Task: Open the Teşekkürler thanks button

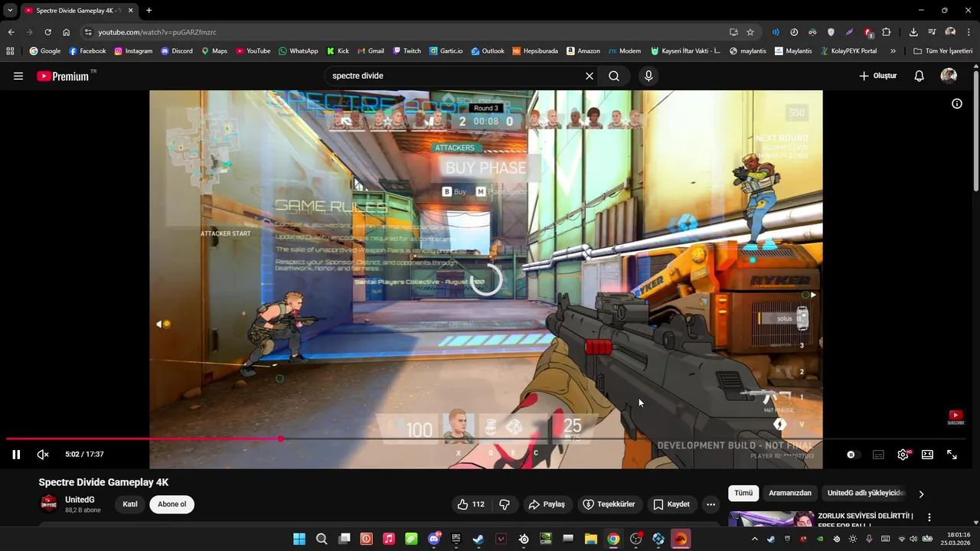Action: pyautogui.click(x=609, y=504)
